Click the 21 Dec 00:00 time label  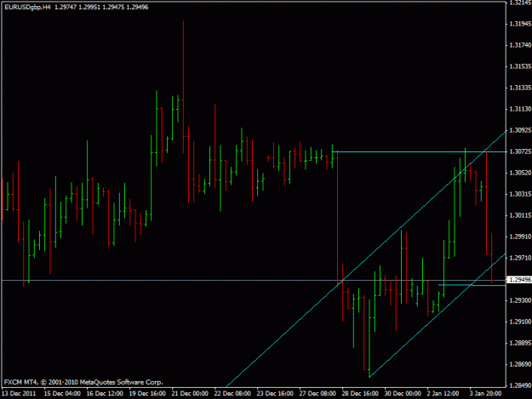(x=190, y=394)
